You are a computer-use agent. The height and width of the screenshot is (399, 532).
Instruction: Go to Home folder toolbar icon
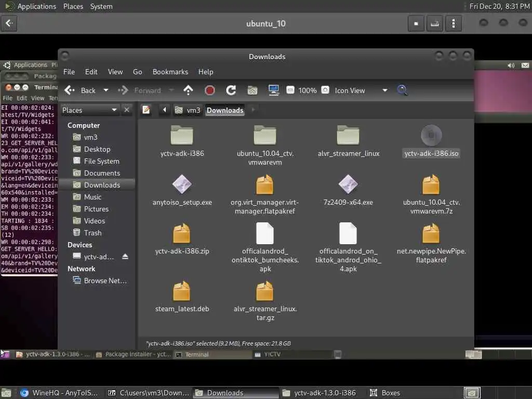point(252,90)
